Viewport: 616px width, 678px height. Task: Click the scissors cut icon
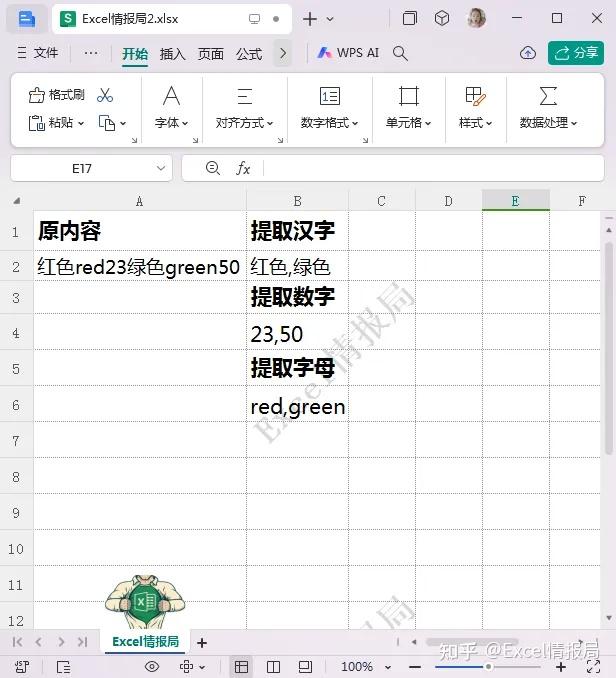[x=105, y=95]
